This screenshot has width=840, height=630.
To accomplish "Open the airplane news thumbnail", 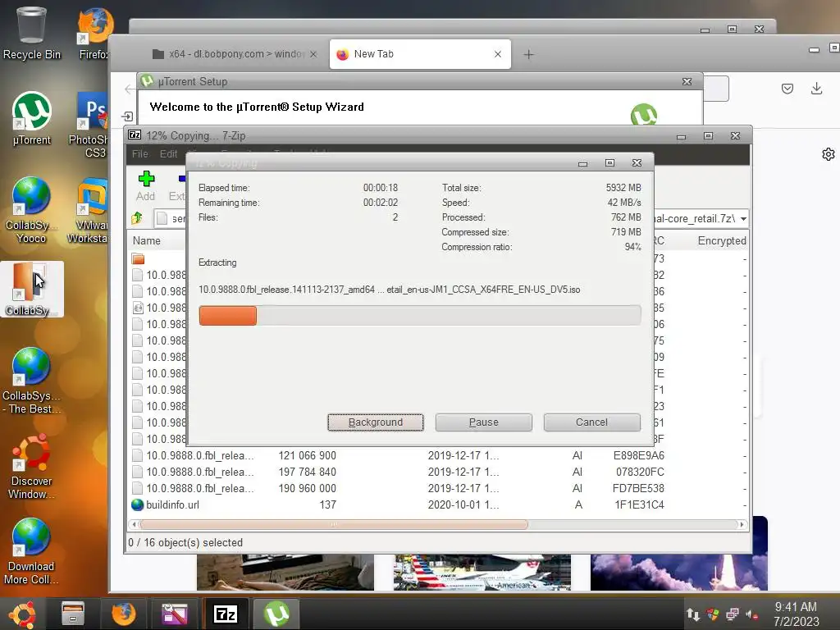I will (x=482, y=572).
